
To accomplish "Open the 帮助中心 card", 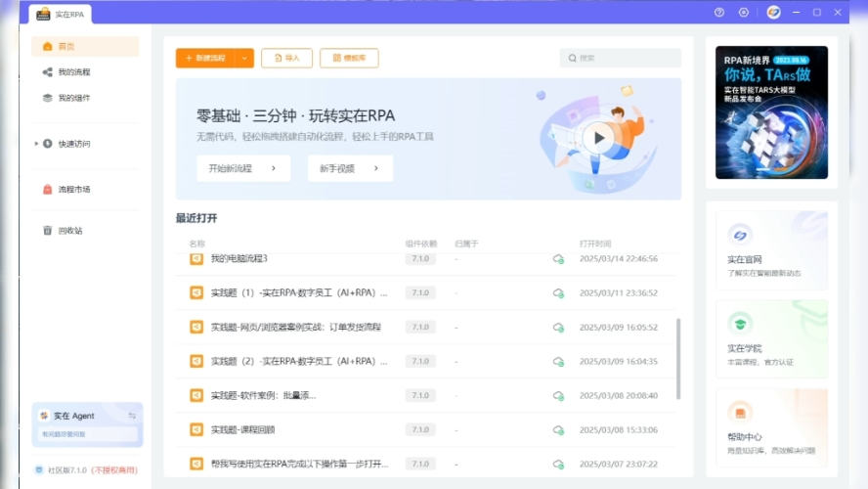I will [x=771, y=427].
